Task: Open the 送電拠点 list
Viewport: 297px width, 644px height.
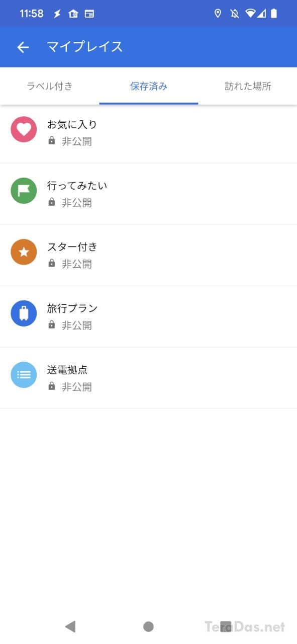Action: pyautogui.click(x=148, y=378)
